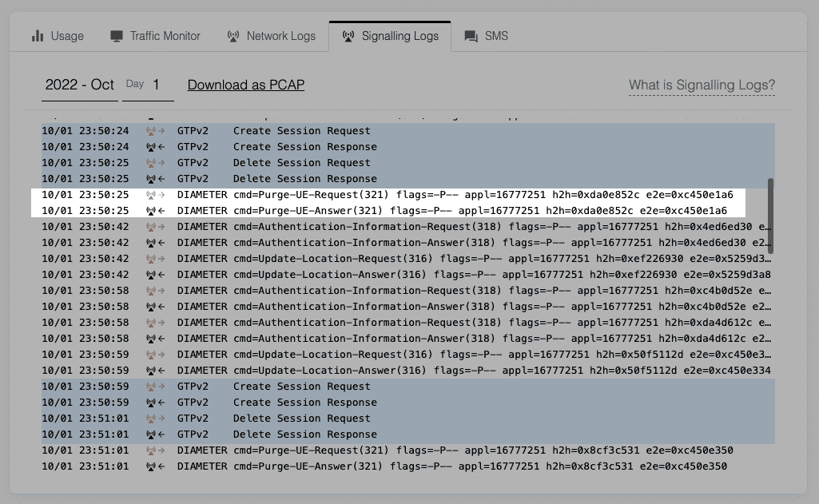Select the 23:50:59 Create Session Request text
Viewport: 819px width, 504px height.
302,387
